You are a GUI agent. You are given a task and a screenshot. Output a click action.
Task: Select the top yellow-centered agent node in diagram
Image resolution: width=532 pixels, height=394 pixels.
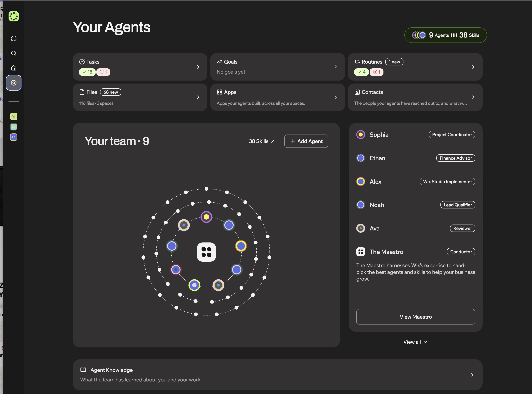[206, 217]
